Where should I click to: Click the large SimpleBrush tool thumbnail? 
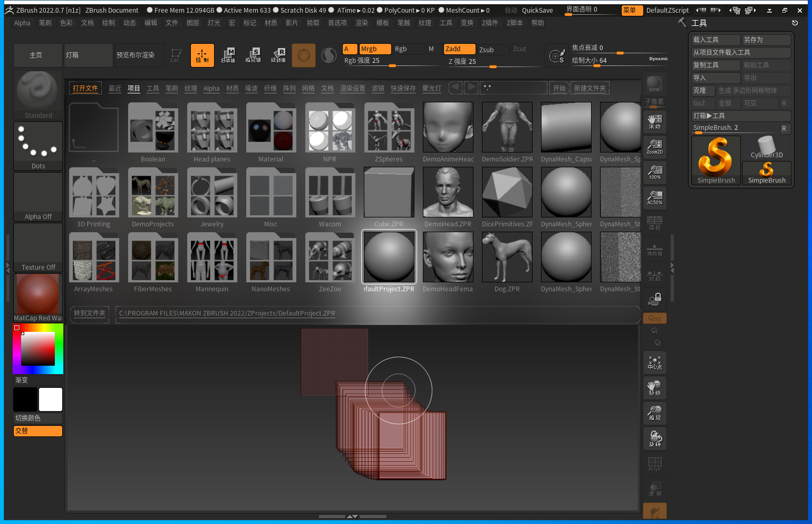click(716, 160)
